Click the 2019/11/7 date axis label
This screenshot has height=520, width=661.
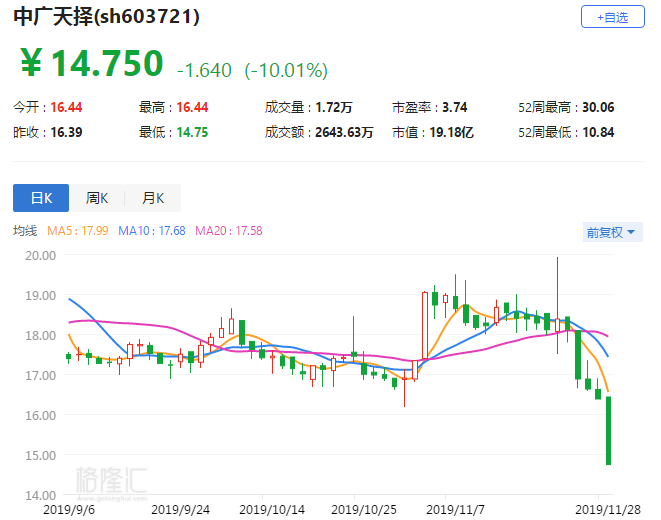(455, 509)
